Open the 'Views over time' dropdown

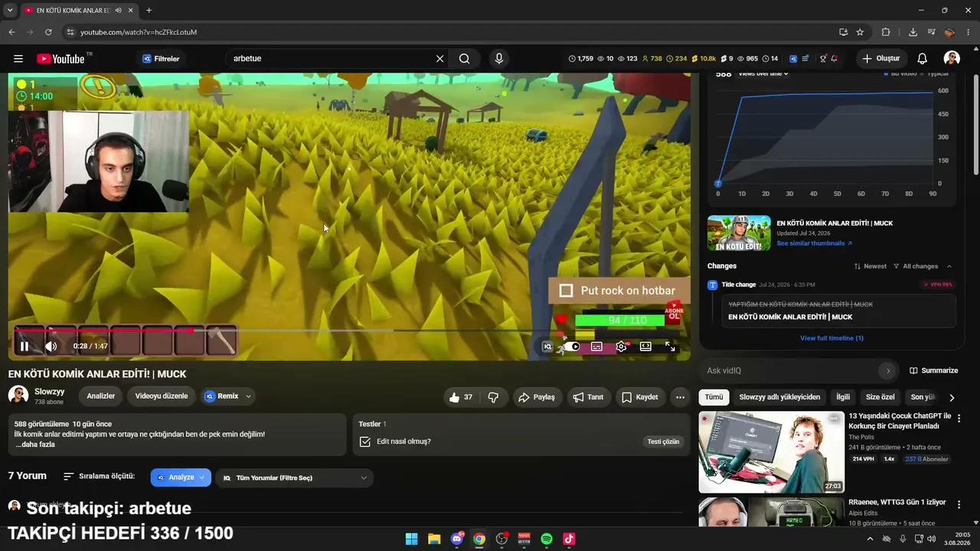click(763, 74)
